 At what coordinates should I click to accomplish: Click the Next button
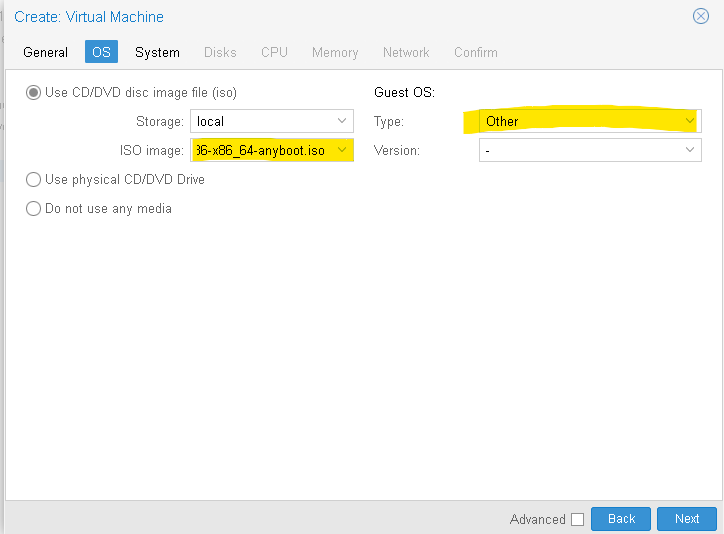[x=687, y=519]
